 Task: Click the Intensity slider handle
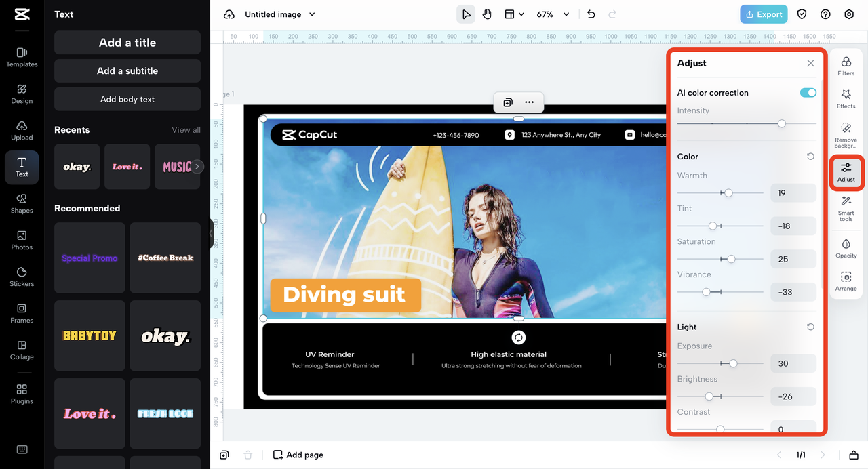pyautogui.click(x=782, y=123)
